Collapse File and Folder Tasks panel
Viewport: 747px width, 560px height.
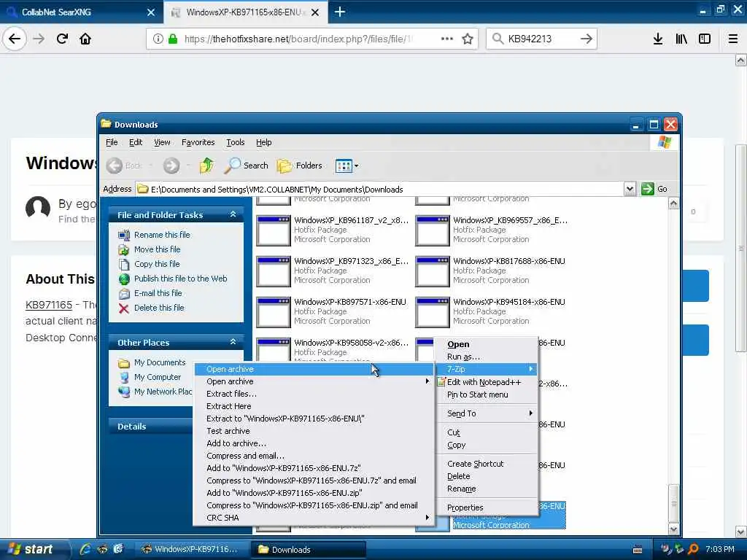click(233, 214)
